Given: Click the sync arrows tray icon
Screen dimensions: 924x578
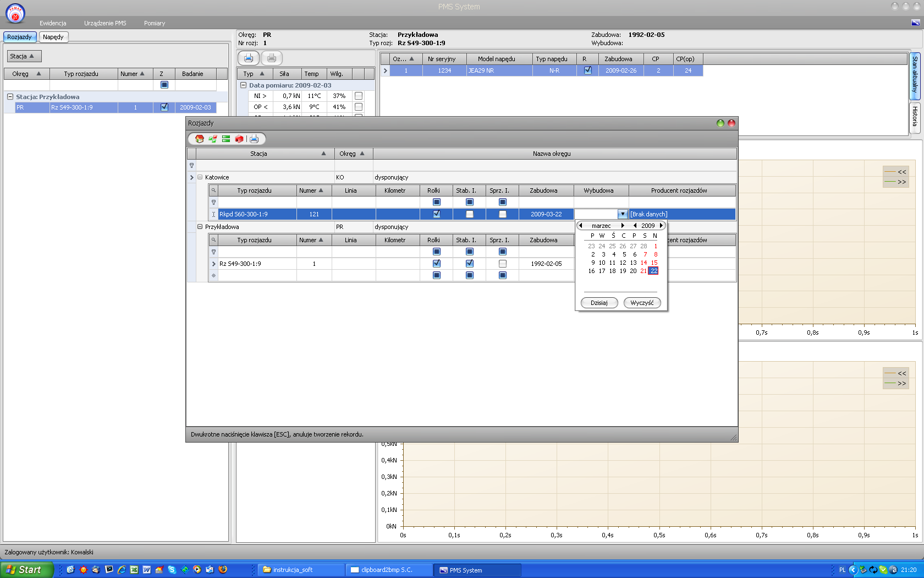Looking at the screenshot, I should pos(873,570).
